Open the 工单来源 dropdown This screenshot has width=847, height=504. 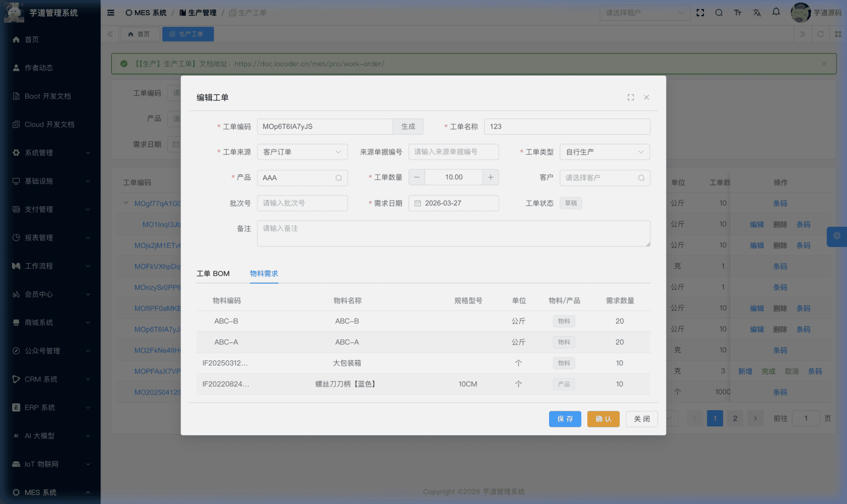click(x=301, y=152)
